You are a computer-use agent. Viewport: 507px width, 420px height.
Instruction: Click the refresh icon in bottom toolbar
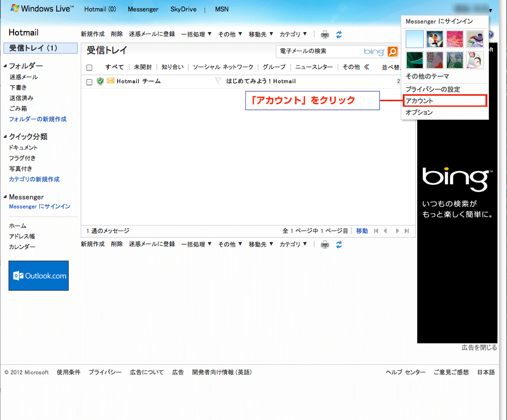tap(339, 245)
